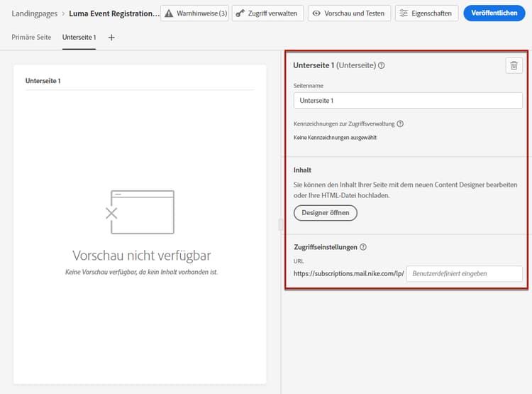The width and height of the screenshot is (532, 394).
Task: Show info for Kennzeichnungen zur Zugriffsverwaltung
Action: (400, 124)
